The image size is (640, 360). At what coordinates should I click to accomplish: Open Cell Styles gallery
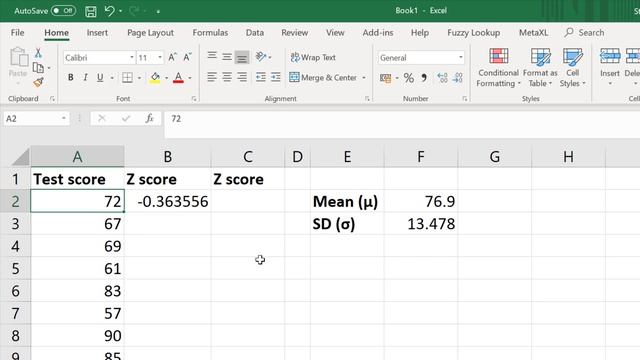pos(573,67)
